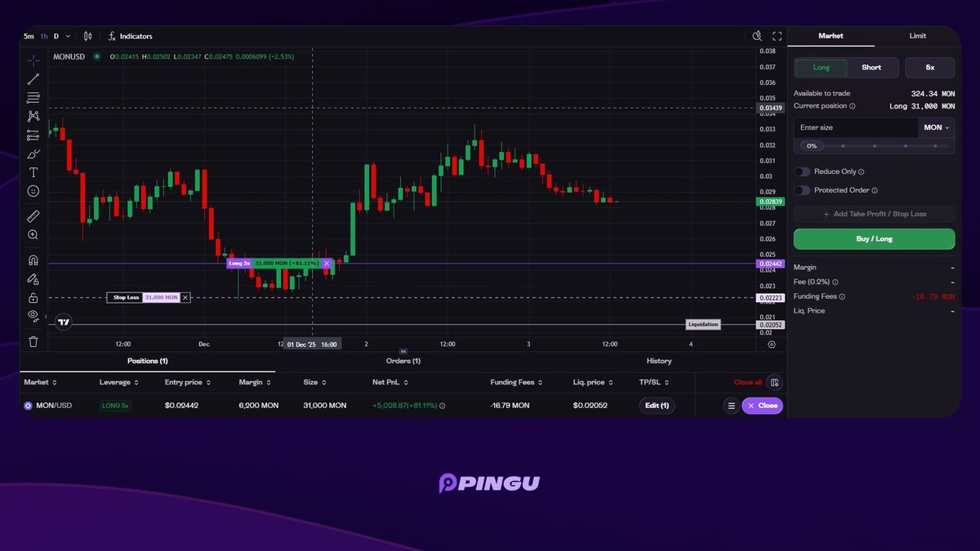
Task: Close the Long 5x position line on chart
Action: (327, 264)
